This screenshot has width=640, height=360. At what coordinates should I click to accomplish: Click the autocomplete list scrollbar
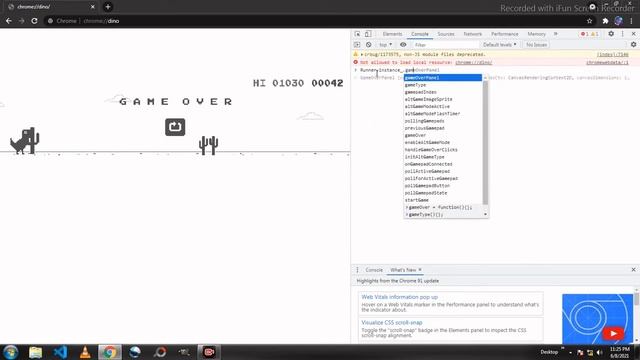(x=485, y=142)
